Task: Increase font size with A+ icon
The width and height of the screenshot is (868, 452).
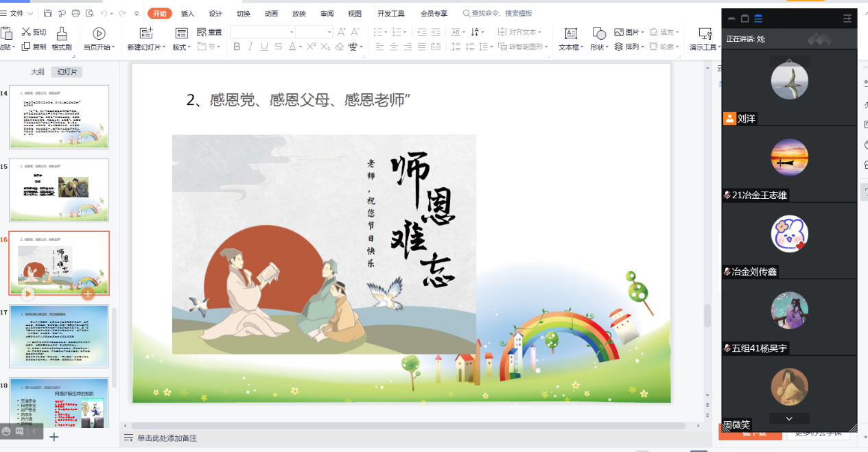Action: (341, 32)
